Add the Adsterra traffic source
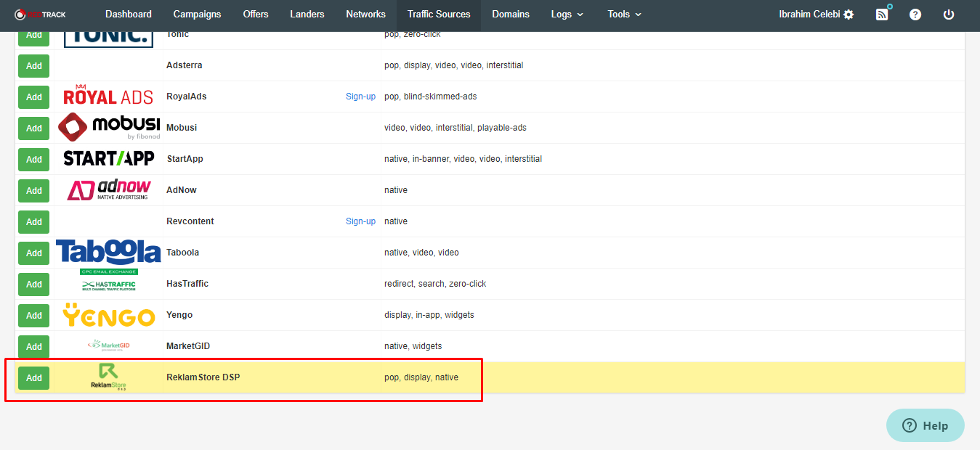This screenshot has height=450, width=980. pos(34,65)
